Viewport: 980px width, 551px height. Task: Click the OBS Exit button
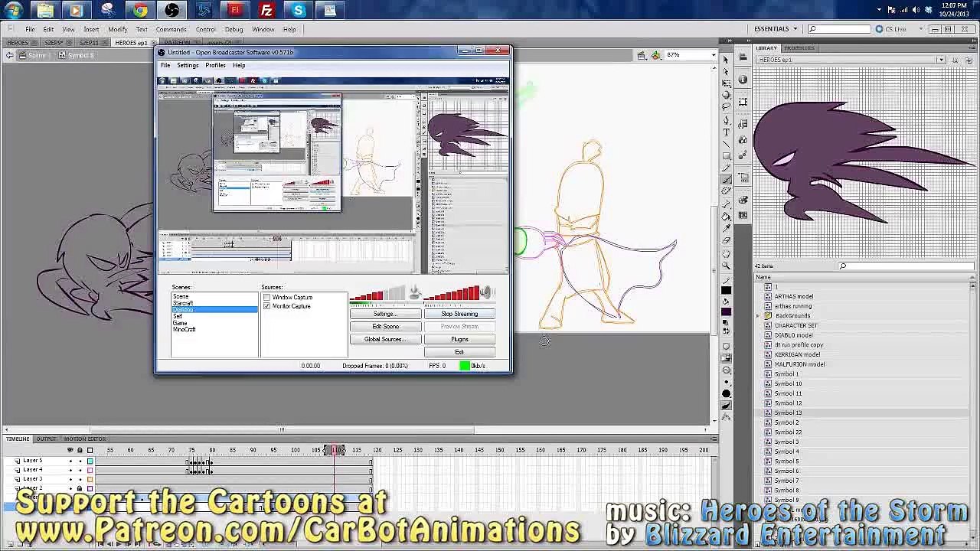coord(459,352)
